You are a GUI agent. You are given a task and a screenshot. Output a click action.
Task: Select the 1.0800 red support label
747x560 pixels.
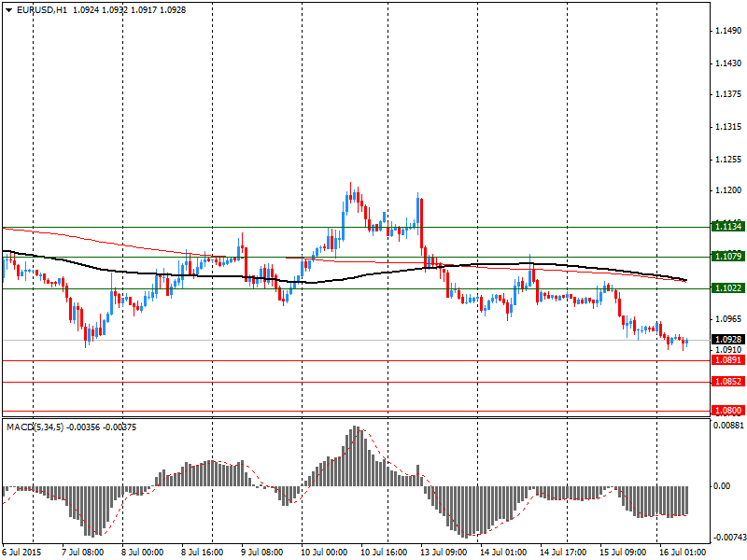(727, 411)
